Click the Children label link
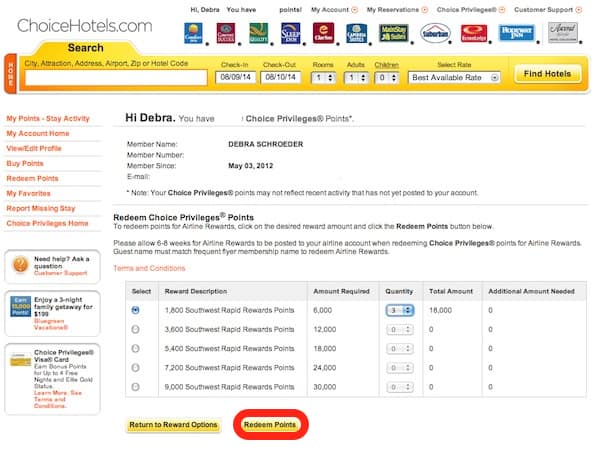The image size is (600, 453). (386, 65)
